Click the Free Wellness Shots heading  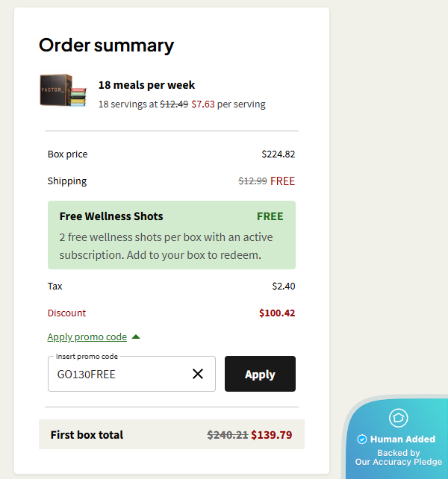tap(111, 216)
